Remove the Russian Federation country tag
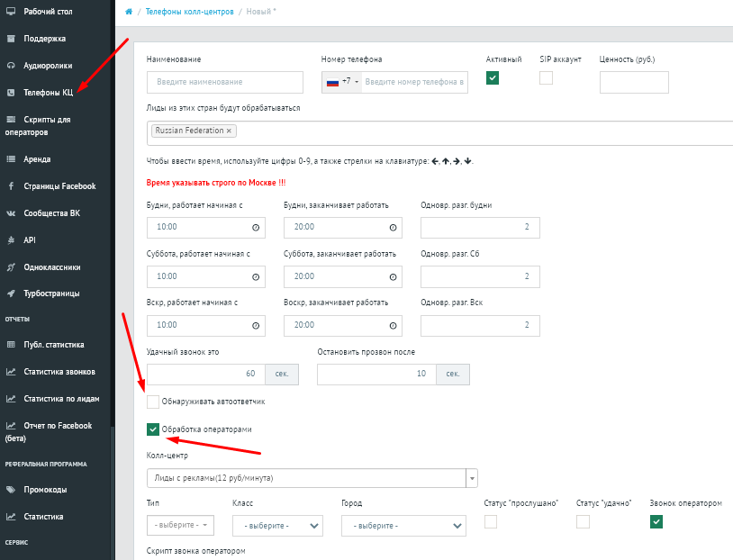 (x=229, y=131)
